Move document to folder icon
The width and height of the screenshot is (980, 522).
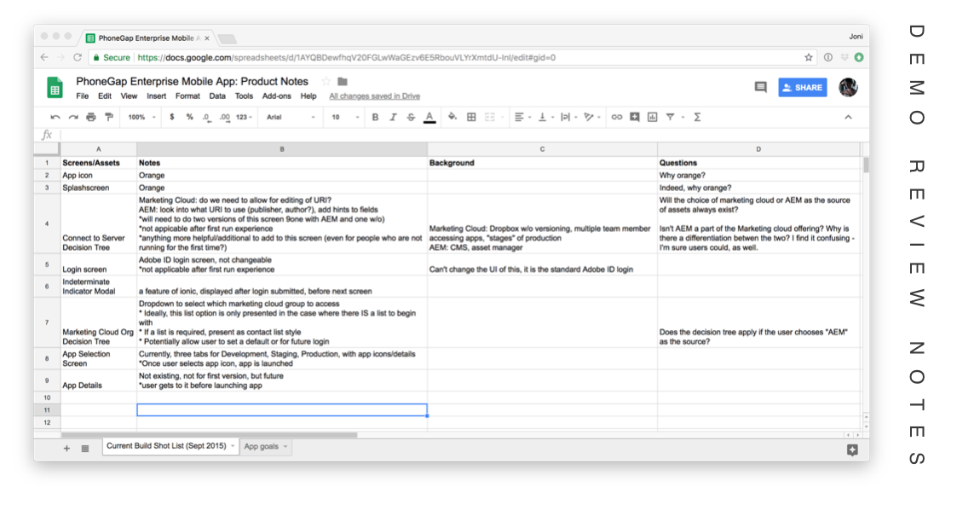click(343, 81)
